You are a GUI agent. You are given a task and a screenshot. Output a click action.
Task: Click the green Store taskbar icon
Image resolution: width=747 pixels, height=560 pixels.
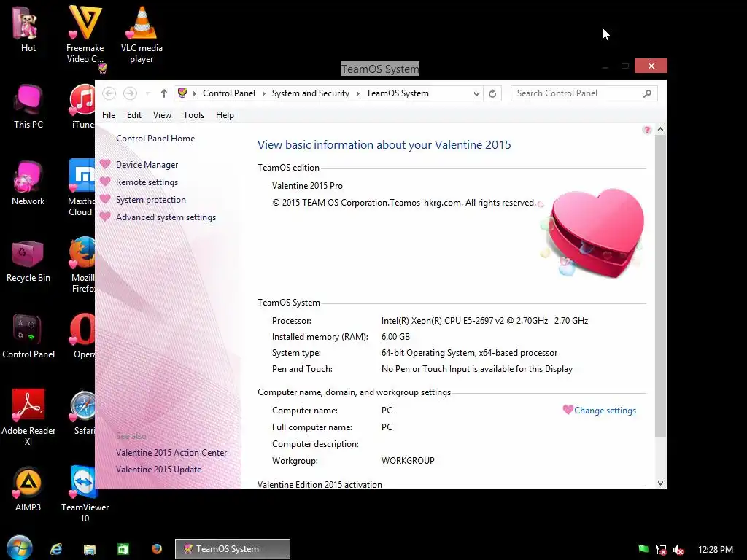point(123,549)
